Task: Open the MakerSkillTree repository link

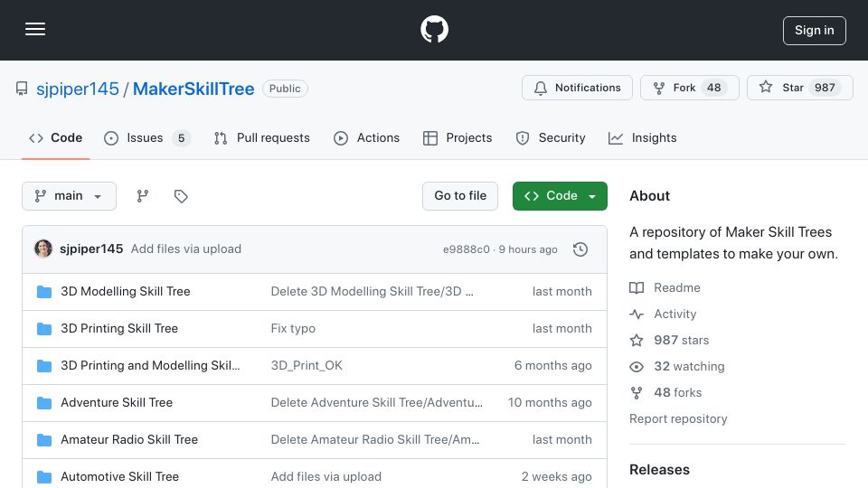Action: coord(193,89)
